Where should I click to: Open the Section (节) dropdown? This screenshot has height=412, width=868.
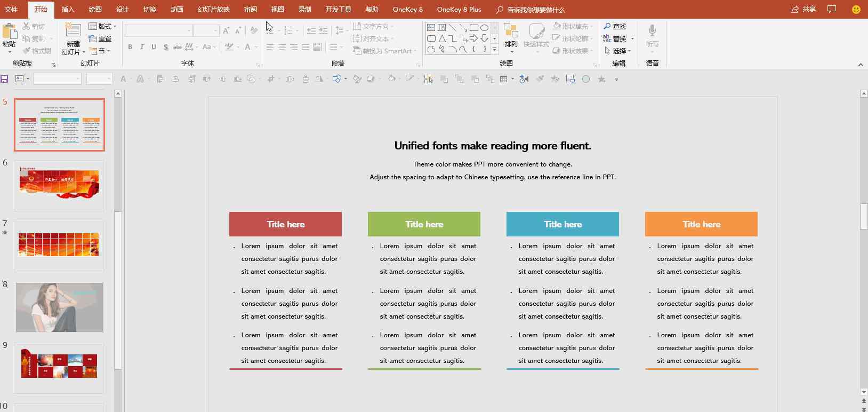[x=100, y=51]
